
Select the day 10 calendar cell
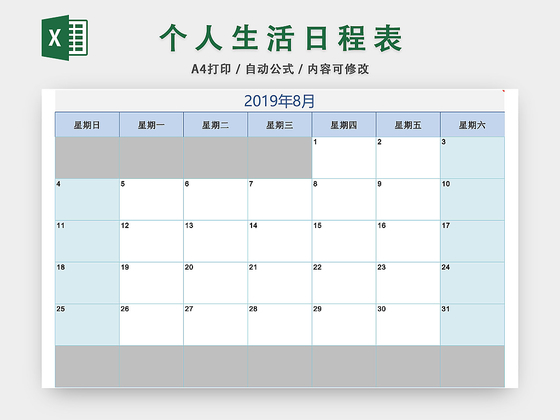472,200
